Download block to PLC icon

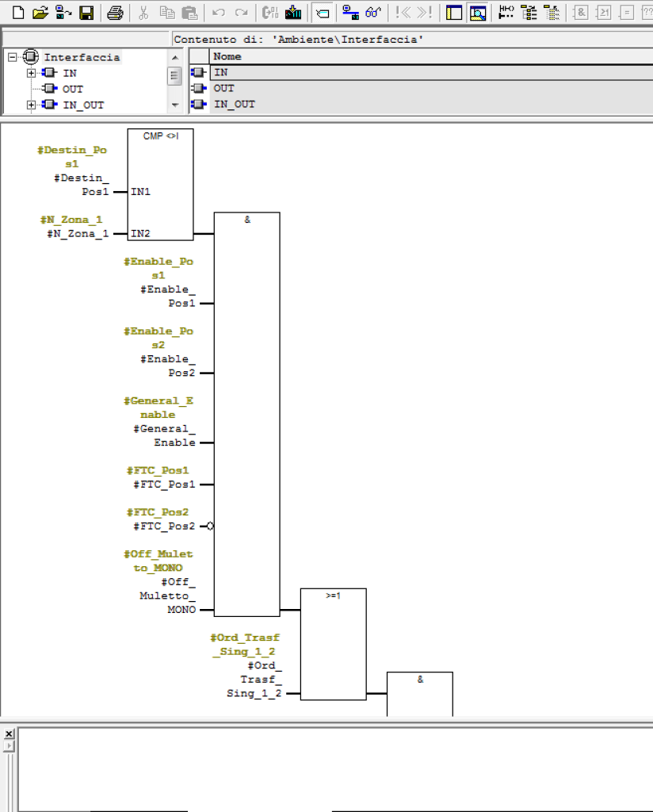pos(293,13)
